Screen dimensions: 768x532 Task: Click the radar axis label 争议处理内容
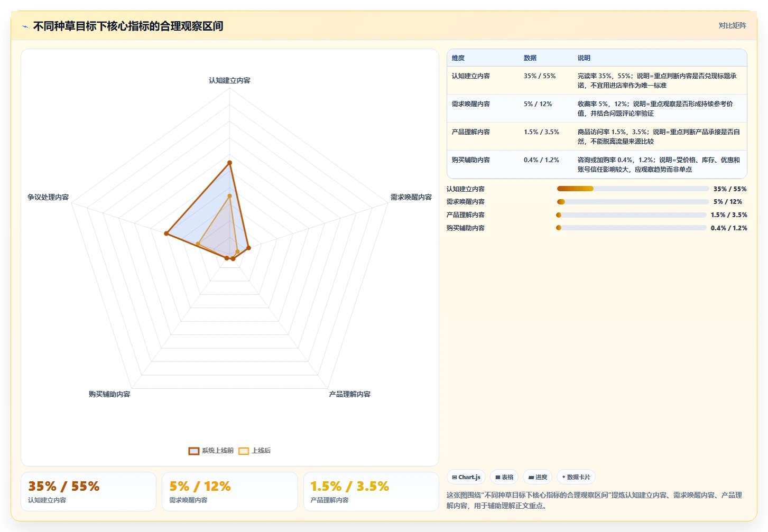[x=48, y=197]
